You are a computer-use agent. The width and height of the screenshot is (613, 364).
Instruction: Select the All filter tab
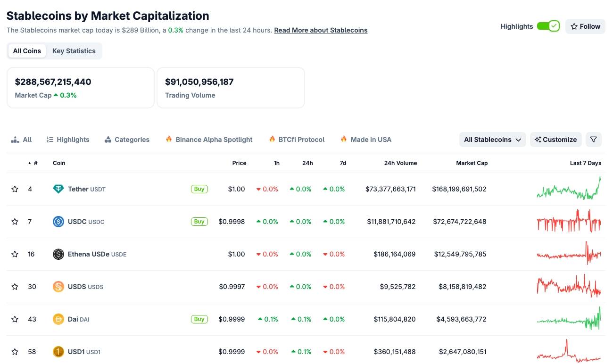[x=22, y=140]
